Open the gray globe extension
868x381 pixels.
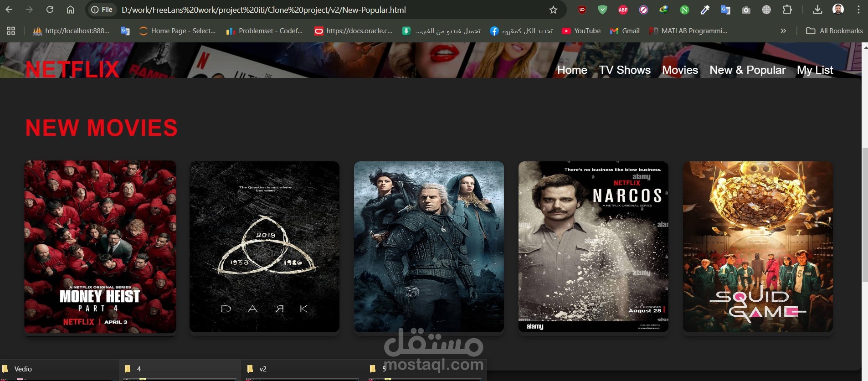[x=766, y=10]
